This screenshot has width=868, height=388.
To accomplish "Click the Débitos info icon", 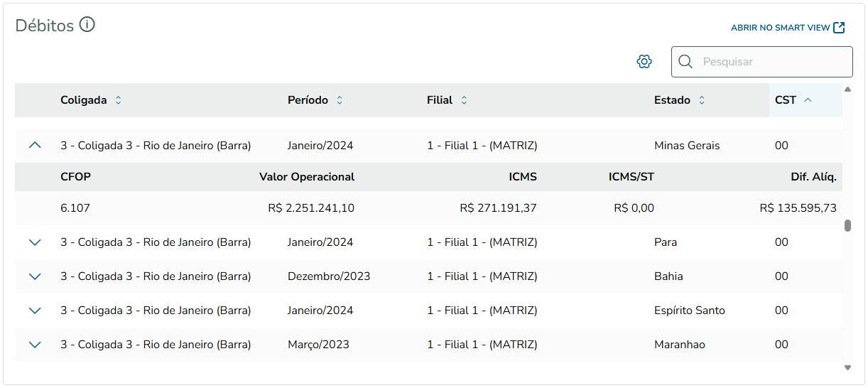I will [87, 26].
